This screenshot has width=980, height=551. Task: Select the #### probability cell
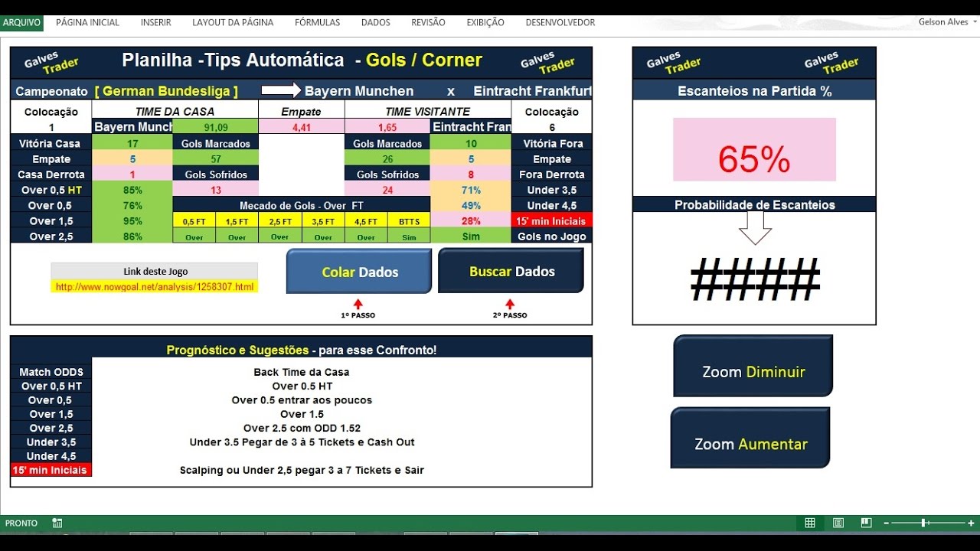[x=755, y=279]
